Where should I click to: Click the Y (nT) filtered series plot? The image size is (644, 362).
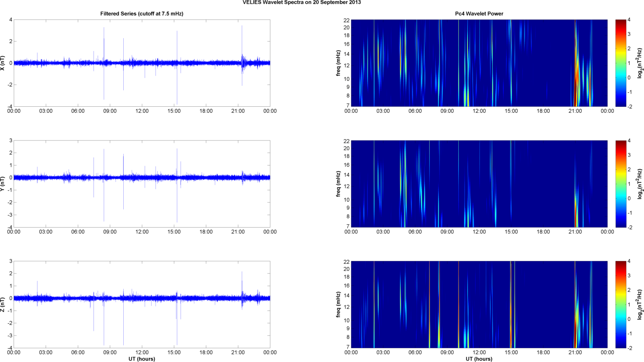point(142,184)
